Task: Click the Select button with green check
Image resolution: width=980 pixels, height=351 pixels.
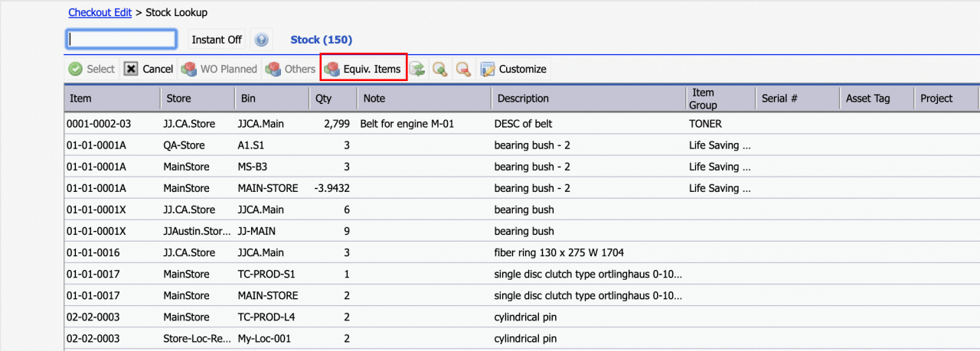Action: click(92, 69)
